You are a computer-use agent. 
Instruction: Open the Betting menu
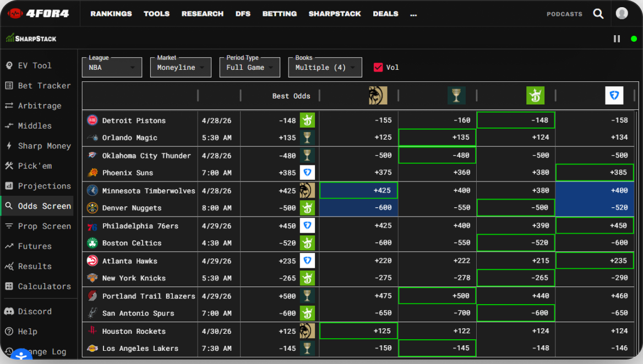coord(280,14)
